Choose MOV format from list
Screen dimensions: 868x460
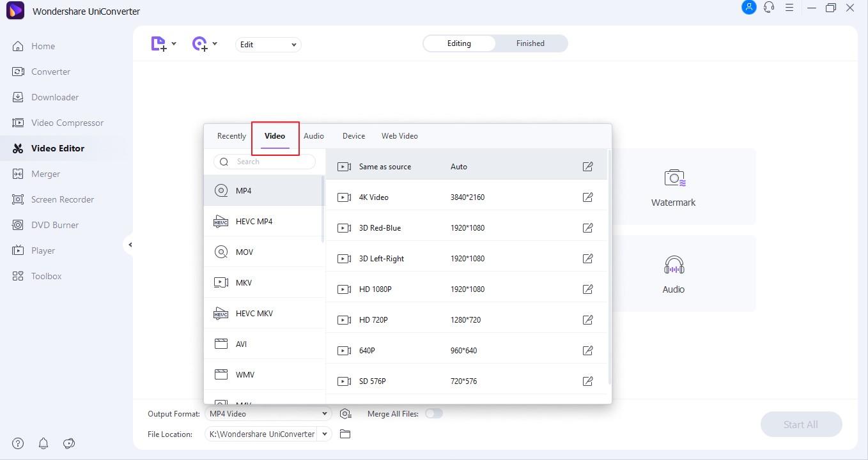click(263, 252)
